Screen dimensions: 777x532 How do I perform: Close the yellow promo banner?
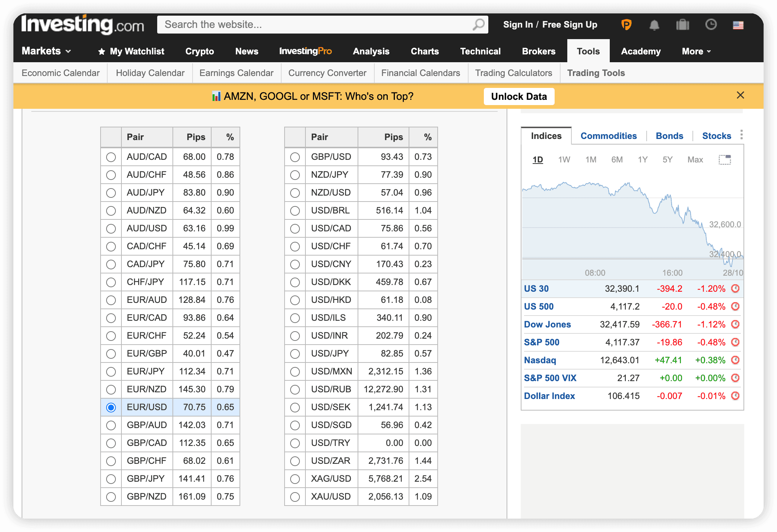(x=740, y=95)
